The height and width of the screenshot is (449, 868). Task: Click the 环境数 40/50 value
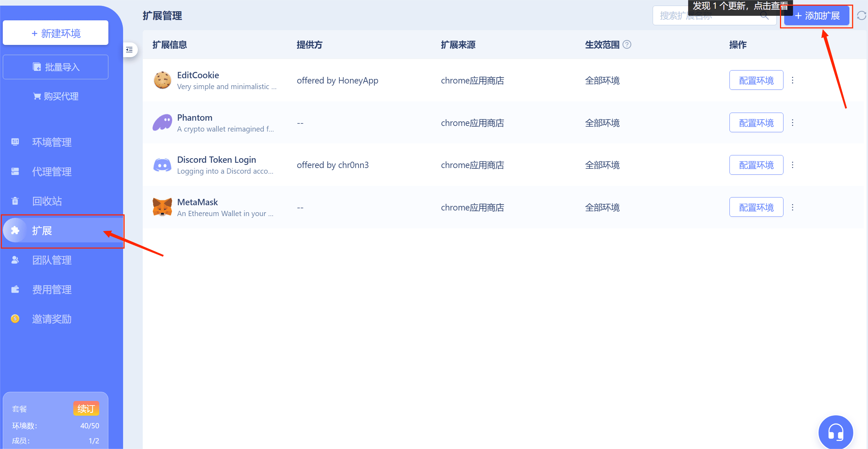pyautogui.click(x=89, y=425)
